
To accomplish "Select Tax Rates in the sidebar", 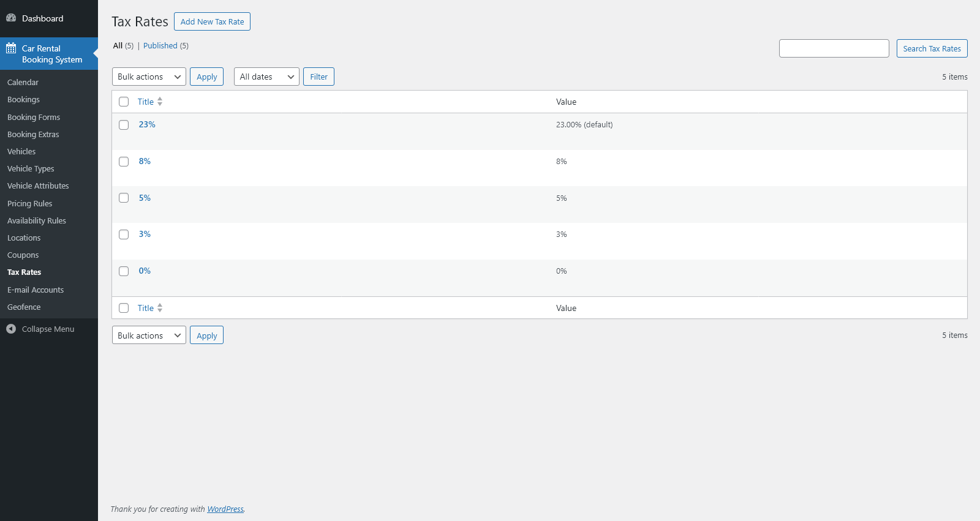I will (24, 272).
